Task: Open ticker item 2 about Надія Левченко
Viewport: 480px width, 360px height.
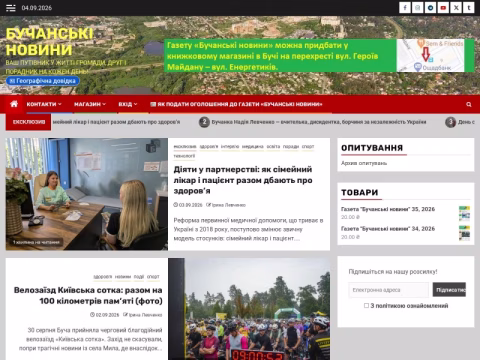Action: click(313, 122)
